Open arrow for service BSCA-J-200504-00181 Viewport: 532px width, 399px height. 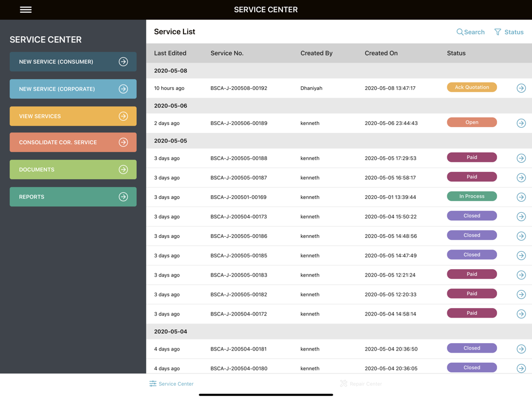(x=521, y=349)
